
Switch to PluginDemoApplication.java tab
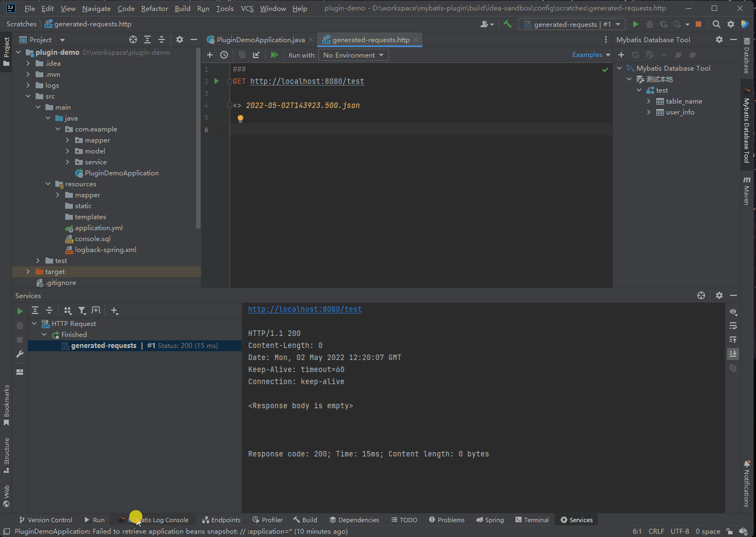pyautogui.click(x=260, y=40)
